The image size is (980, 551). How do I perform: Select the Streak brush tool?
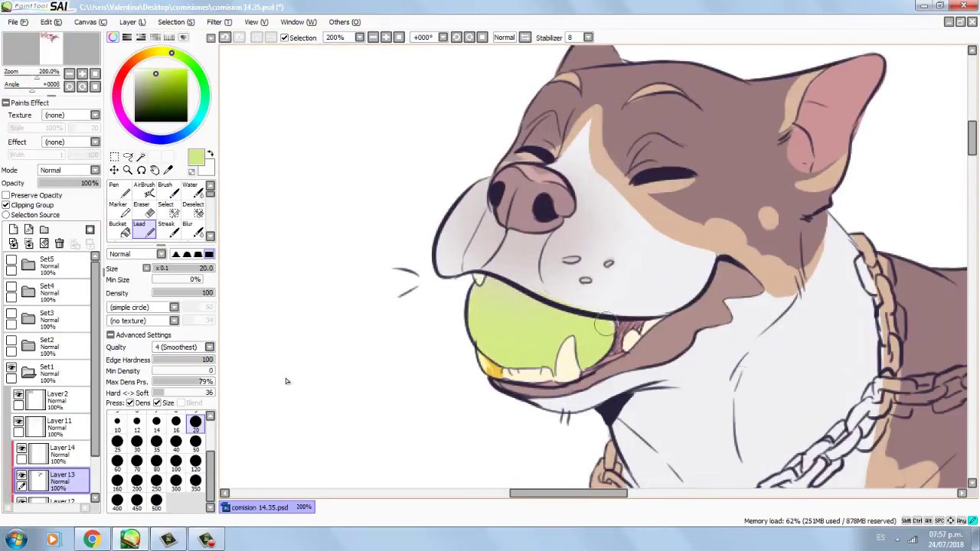pyautogui.click(x=167, y=229)
